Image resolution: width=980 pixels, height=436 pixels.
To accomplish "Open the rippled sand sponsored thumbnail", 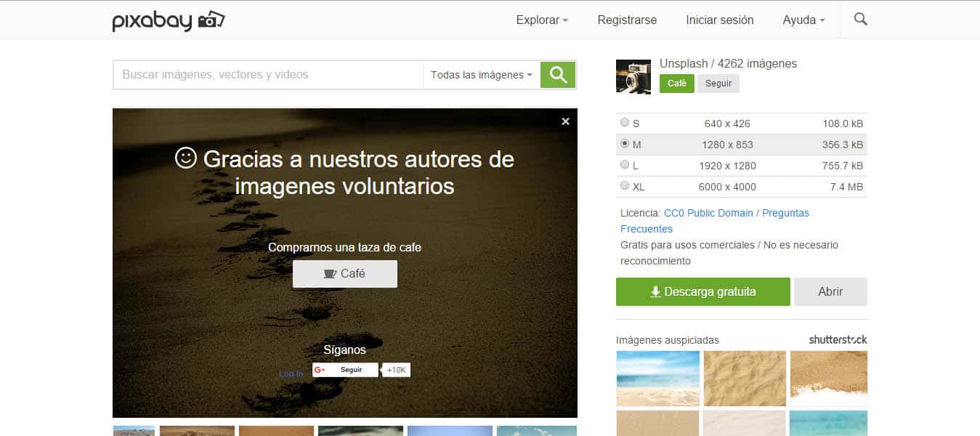I will coord(745,379).
